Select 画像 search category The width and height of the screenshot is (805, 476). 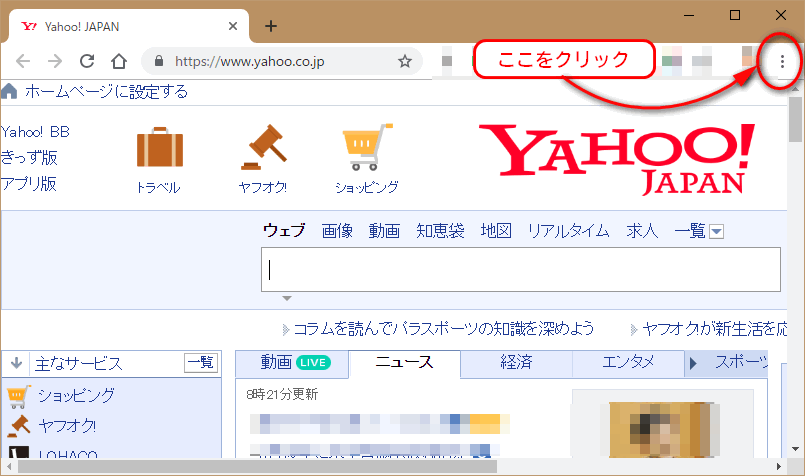337,231
